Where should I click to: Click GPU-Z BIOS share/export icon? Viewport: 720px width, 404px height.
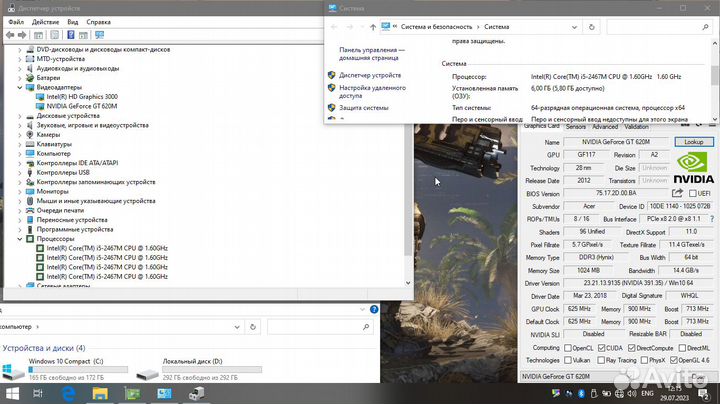coord(677,193)
